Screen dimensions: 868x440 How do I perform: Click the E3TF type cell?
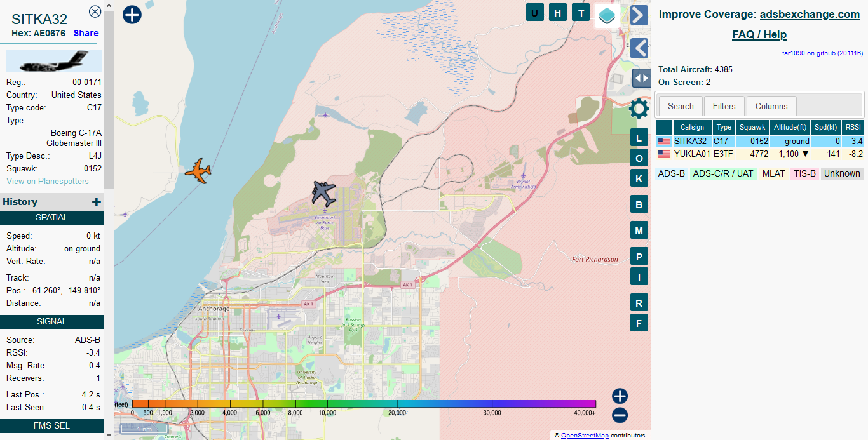(x=724, y=154)
